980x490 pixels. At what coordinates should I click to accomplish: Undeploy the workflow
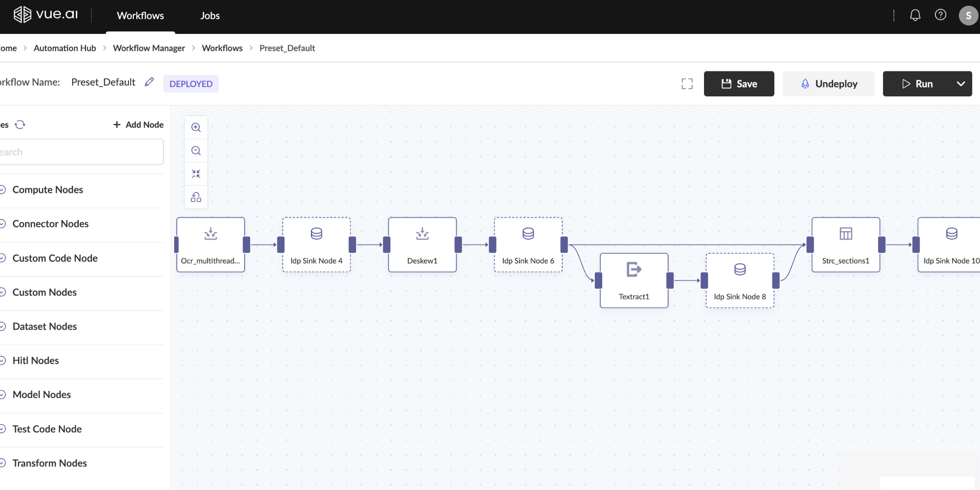828,84
